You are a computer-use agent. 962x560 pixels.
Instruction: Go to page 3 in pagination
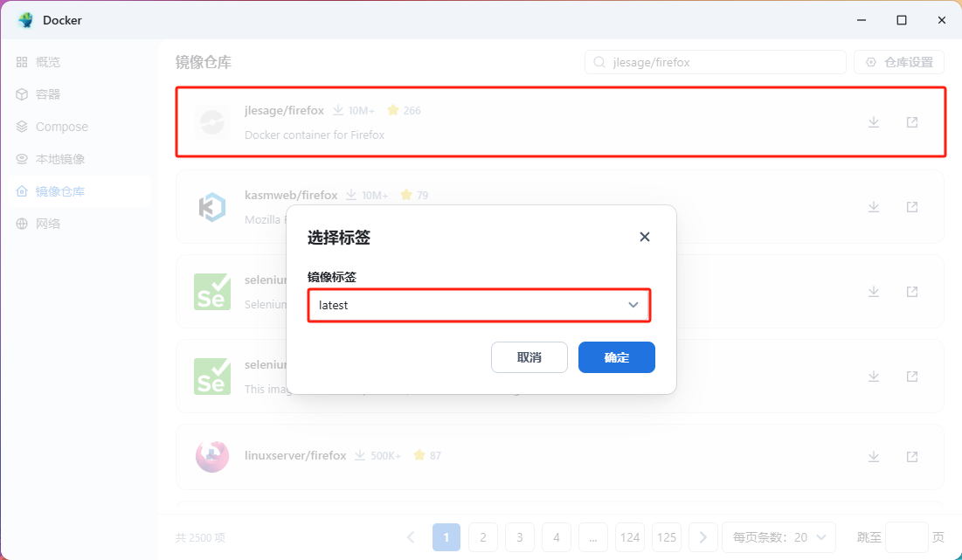(x=520, y=537)
